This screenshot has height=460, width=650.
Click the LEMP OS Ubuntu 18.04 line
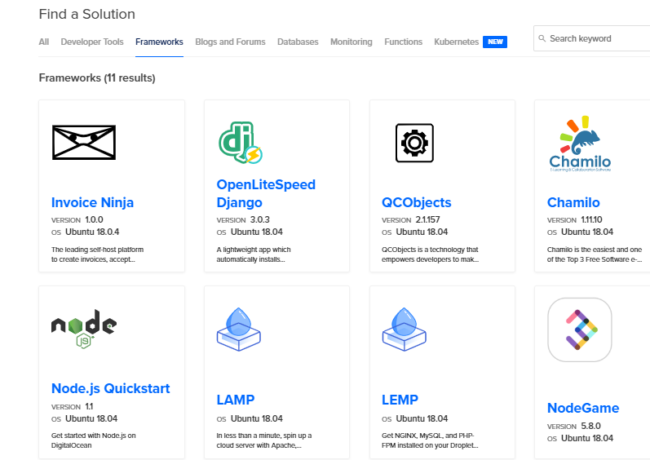click(x=415, y=419)
